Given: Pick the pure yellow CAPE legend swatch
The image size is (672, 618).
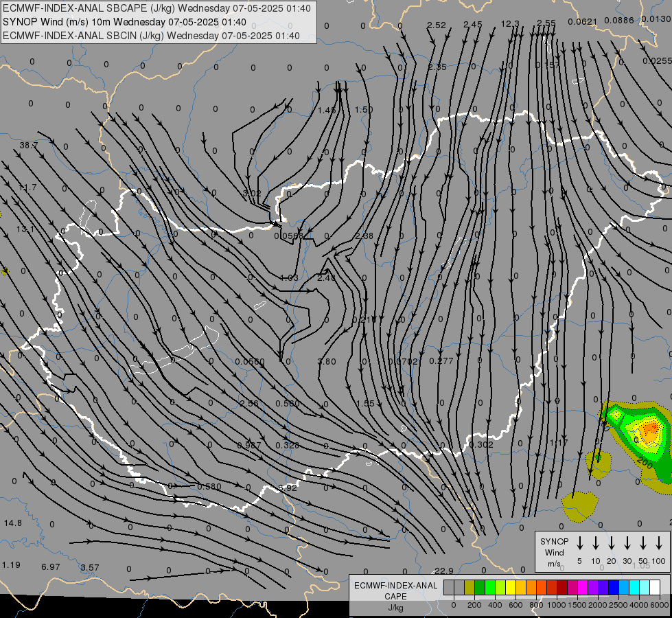Looking at the screenshot, I should [x=511, y=588].
